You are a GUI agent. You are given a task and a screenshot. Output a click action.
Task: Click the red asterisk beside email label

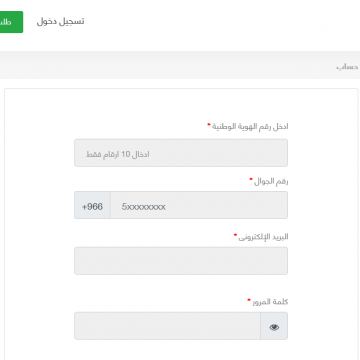[x=235, y=235]
